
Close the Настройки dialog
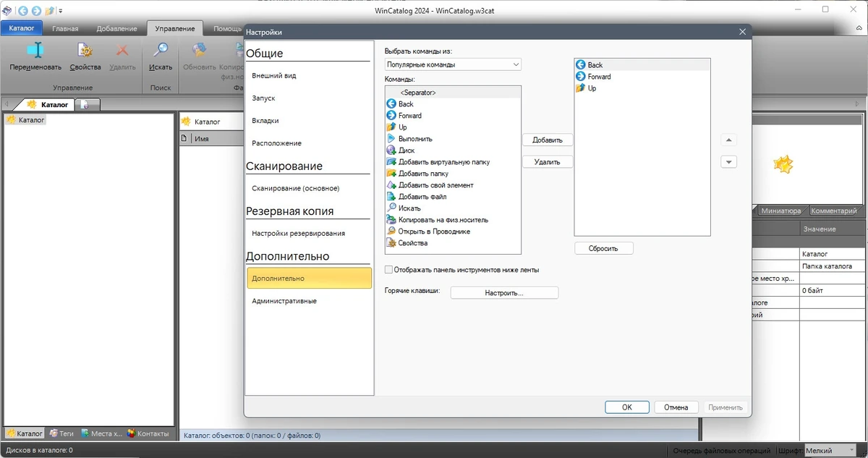pos(742,32)
